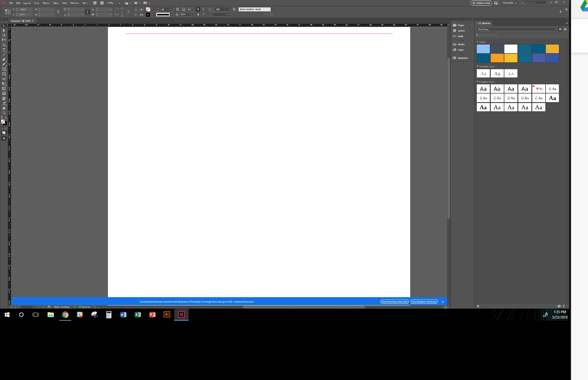Collapse the Paragraph Styles section

tap(477, 82)
